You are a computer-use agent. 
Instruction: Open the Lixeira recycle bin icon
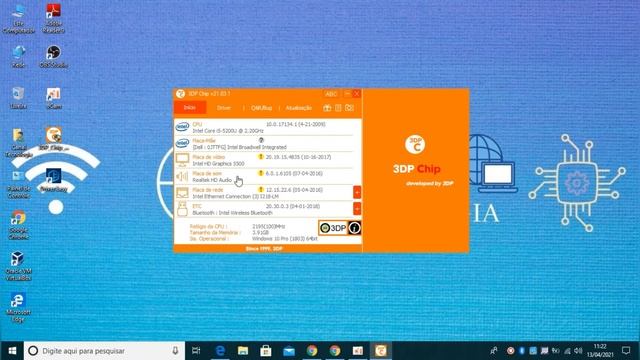pos(18,98)
